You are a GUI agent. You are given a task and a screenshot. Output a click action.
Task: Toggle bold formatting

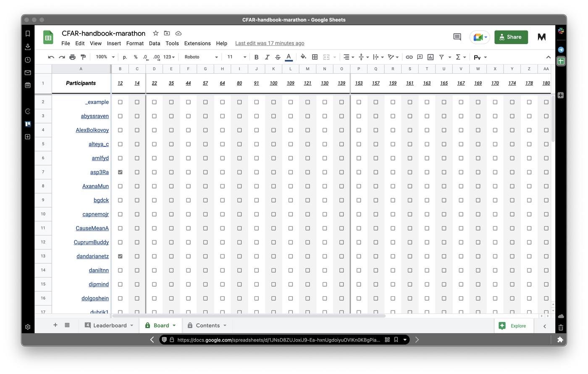(x=256, y=57)
